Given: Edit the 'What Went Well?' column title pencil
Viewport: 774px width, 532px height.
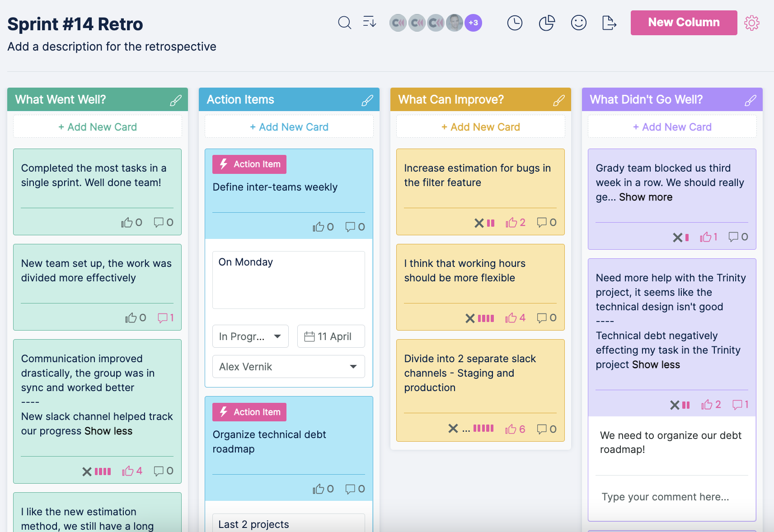Looking at the screenshot, I should (x=176, y=100).
